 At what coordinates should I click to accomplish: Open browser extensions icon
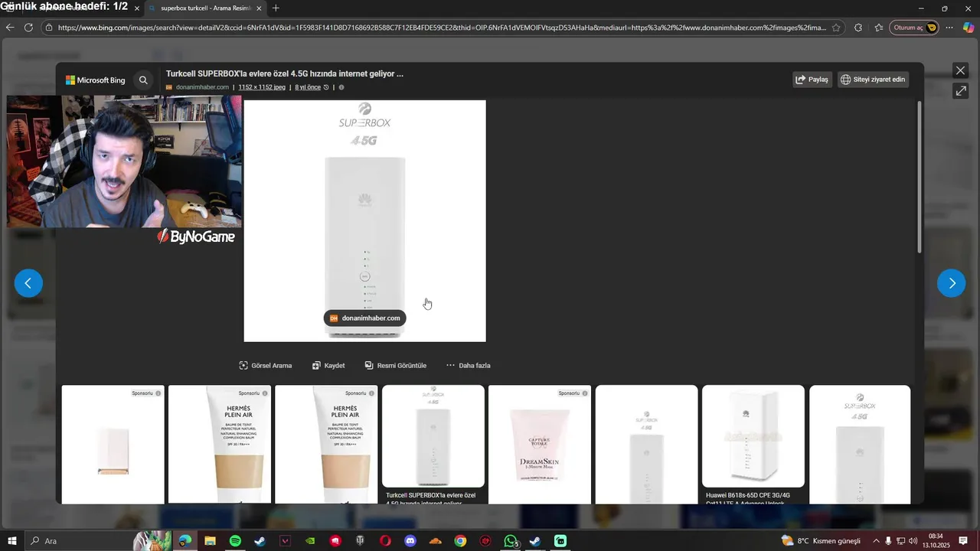click(x=858, y=28)
